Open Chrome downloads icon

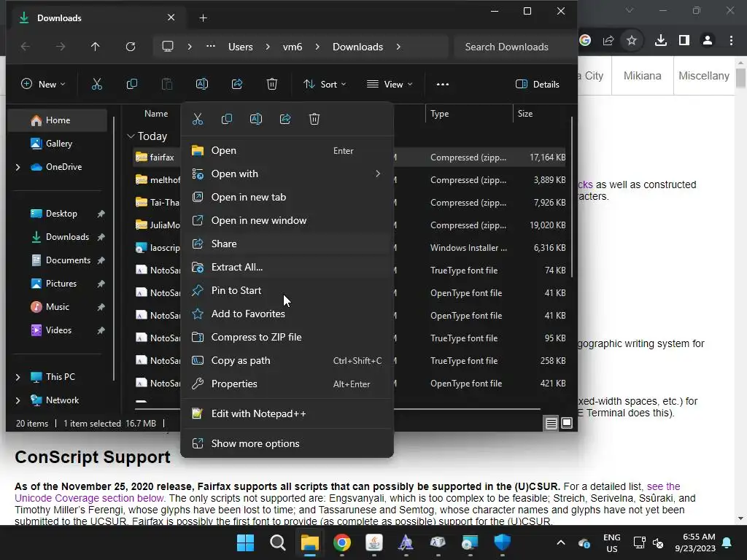pos(661,41)
